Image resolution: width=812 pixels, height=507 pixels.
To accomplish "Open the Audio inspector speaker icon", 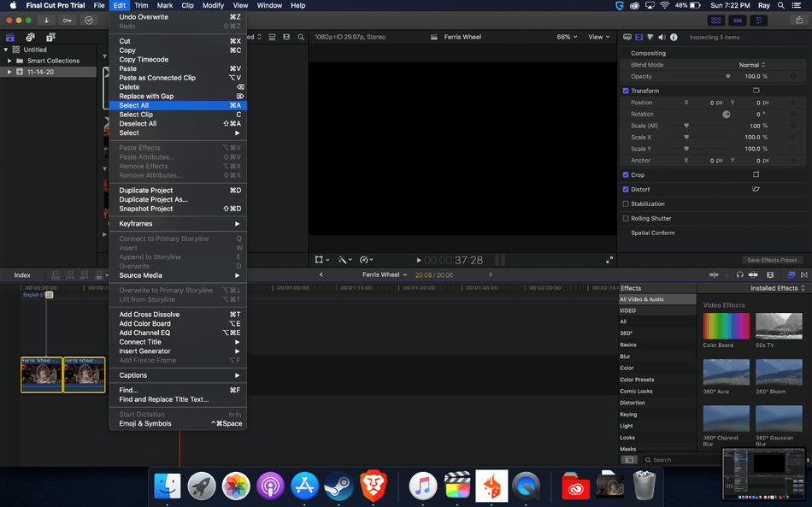I will tap(662, 38).
